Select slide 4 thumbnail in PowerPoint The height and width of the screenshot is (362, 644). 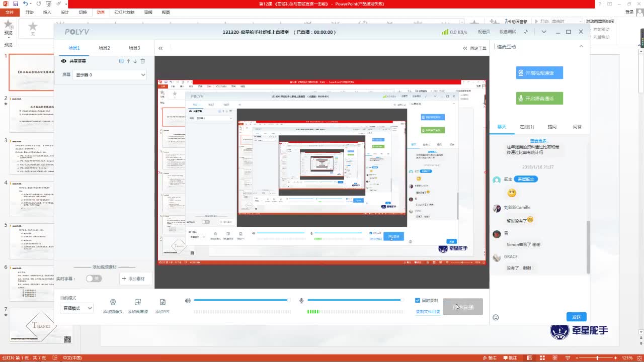coord(32,200)
